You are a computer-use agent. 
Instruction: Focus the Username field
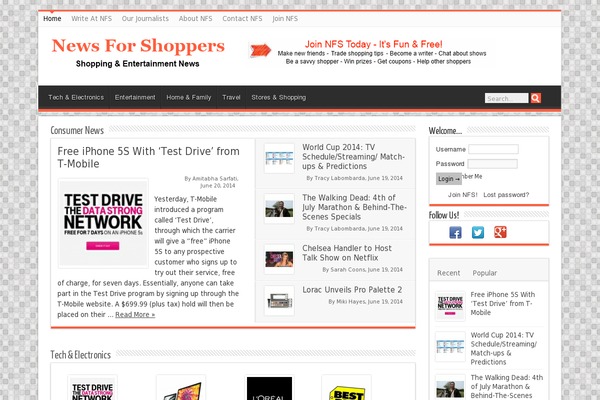(493, 149)
